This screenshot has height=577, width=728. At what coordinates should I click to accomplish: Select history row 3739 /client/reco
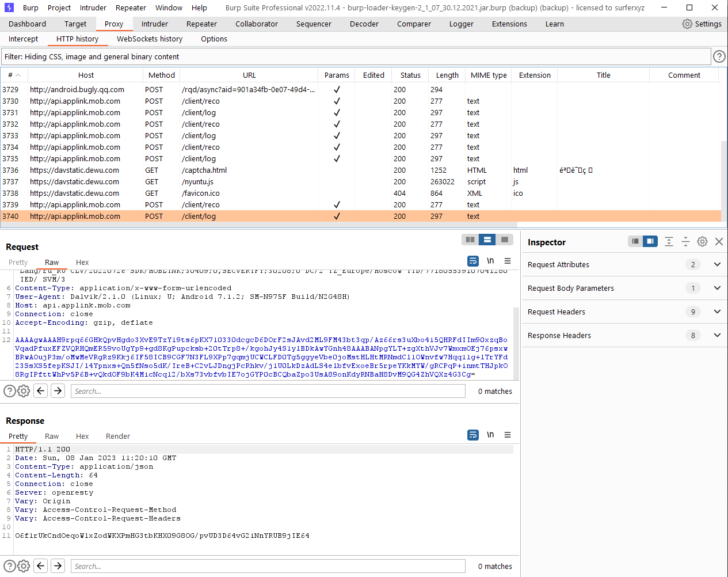(x=361, y=204)
